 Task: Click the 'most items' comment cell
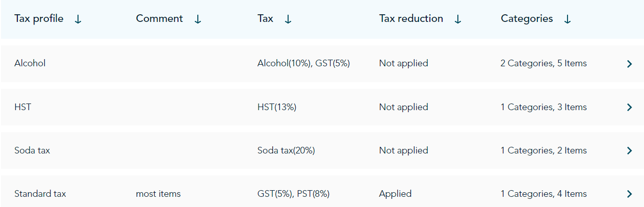pyautogui.click(x=158, y=194)
